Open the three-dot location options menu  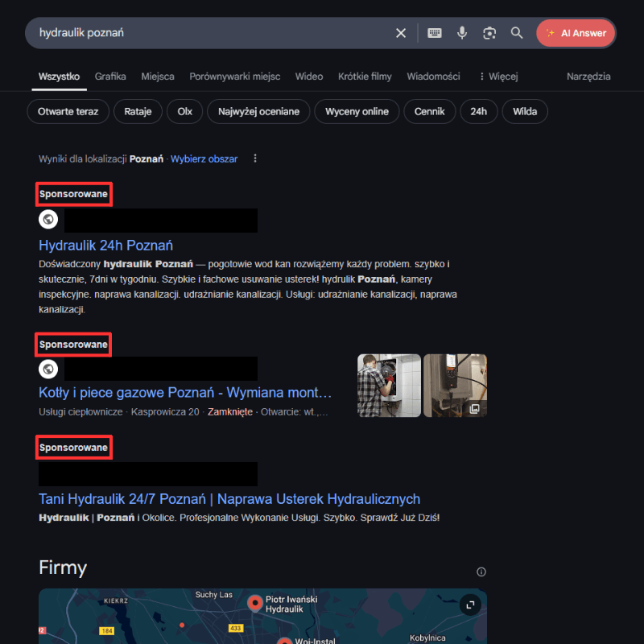[255, 159]
